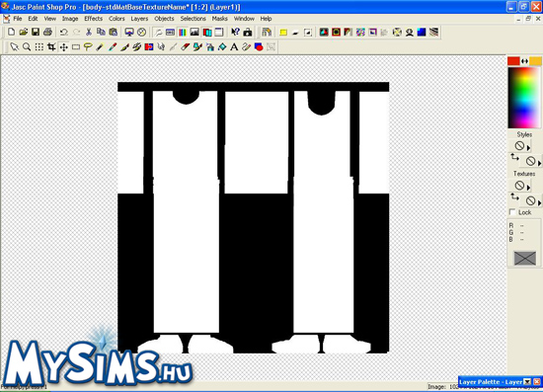Open the foreground Styles flyout arrow
543x392 pixels.
coord(528,148)
